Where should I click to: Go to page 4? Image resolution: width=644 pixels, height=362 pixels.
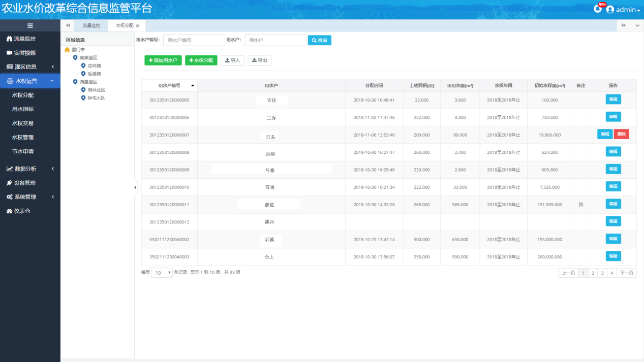pos(612,273)
